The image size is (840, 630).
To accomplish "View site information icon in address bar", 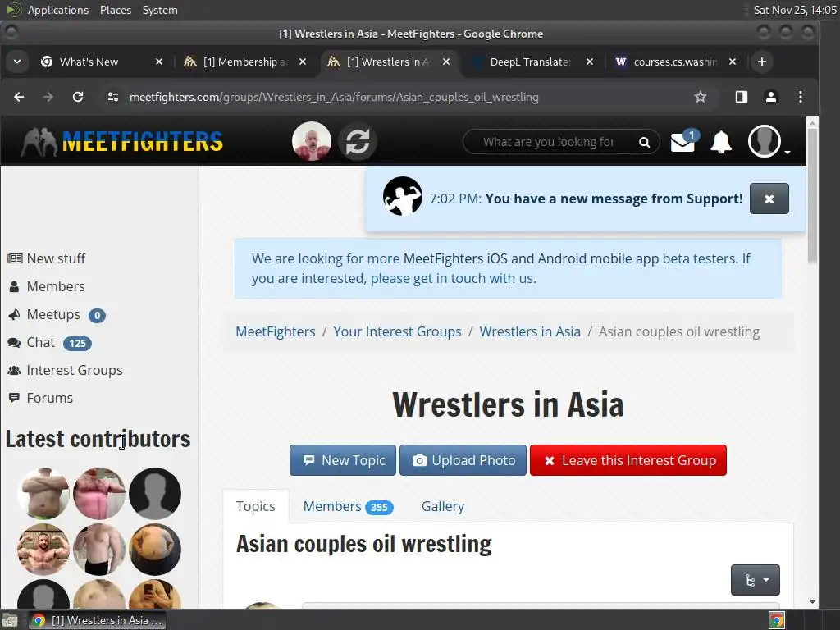I will (x=113, y=97).
